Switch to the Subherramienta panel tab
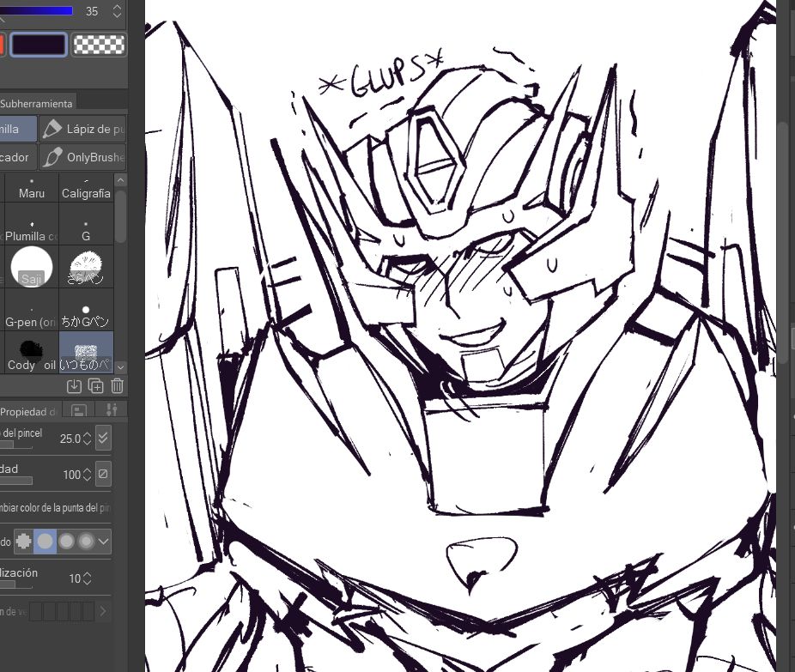This screenshot has width=795, height=672. [38, 103]
